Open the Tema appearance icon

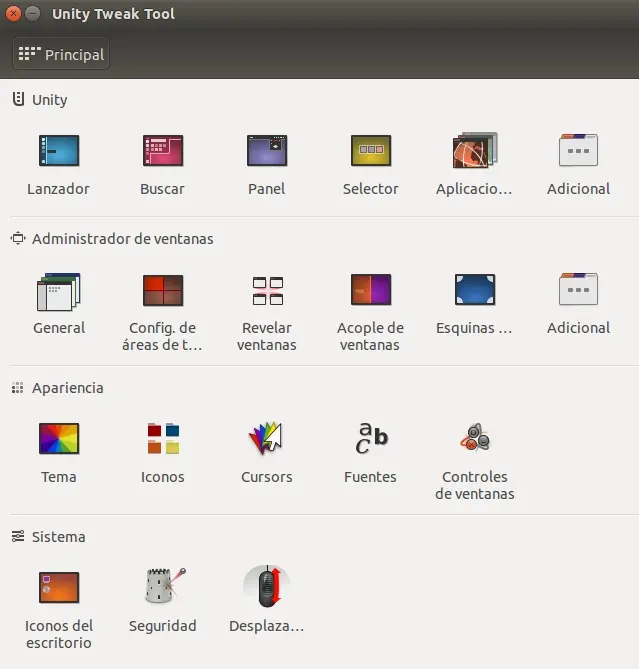59,439
